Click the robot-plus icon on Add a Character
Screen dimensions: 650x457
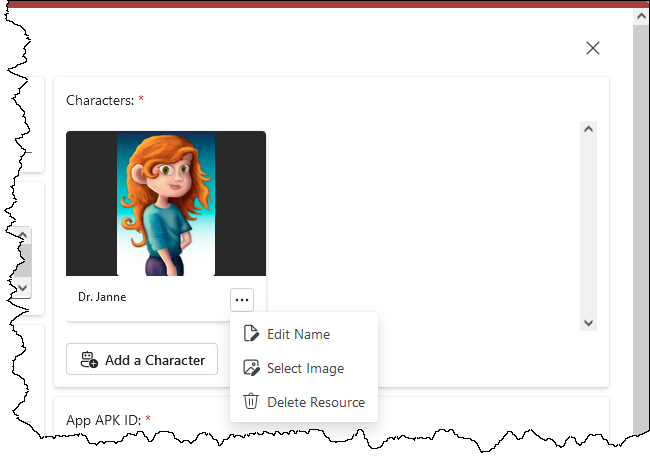[88, 360]
